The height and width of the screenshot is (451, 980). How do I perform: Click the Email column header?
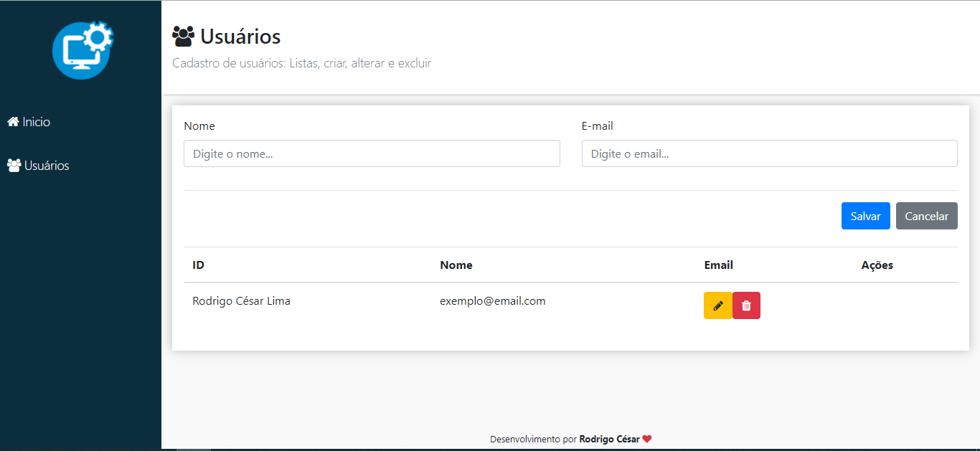click(718, 265)
